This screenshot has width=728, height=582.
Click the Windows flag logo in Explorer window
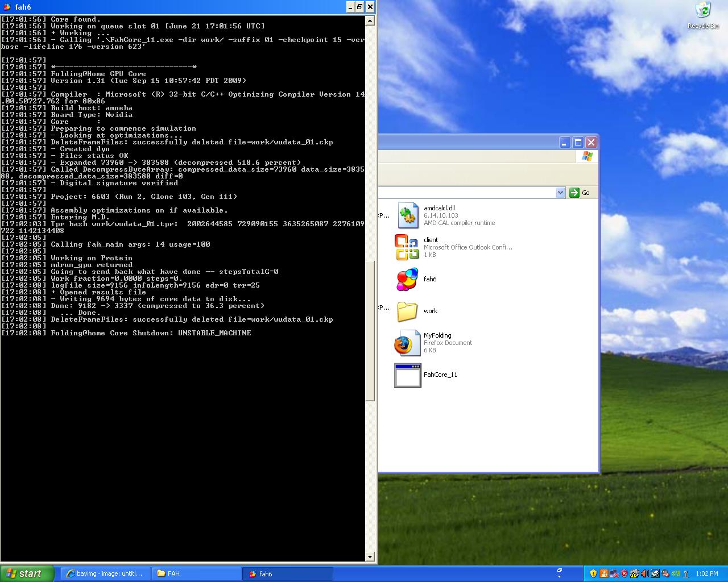[x=587, y=156]
